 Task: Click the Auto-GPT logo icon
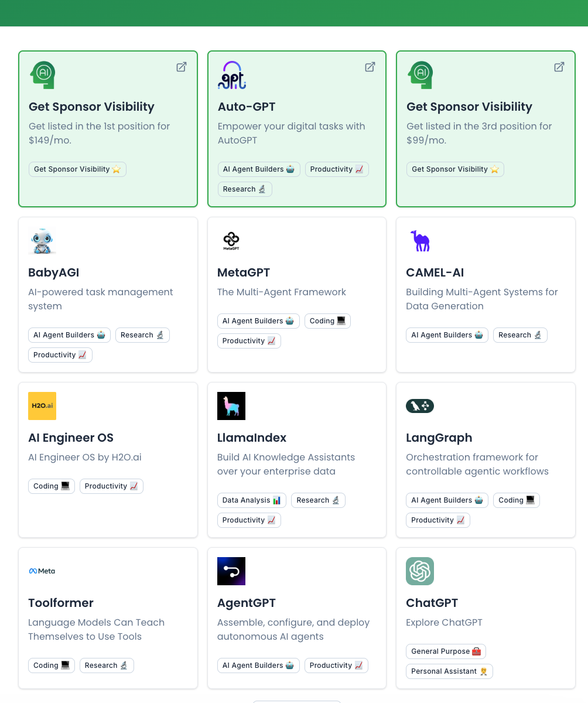pos(231,75)
